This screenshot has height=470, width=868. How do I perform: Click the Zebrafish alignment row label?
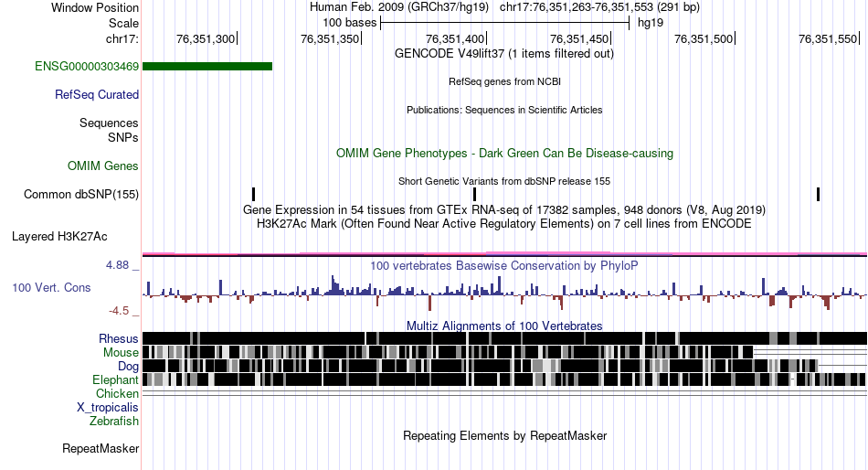[x=114, y=422]
